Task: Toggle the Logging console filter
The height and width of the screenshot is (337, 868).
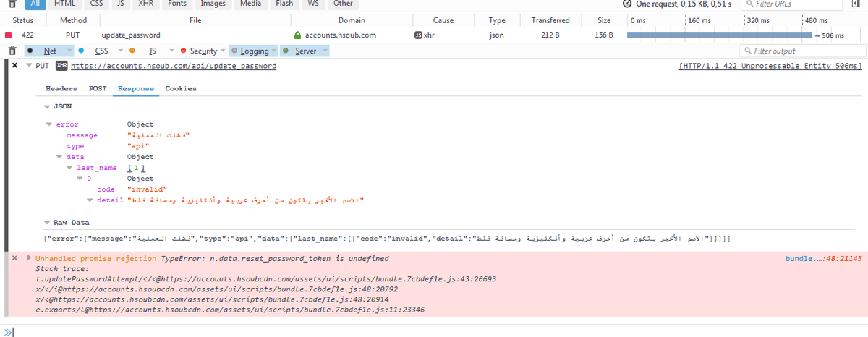Action: tap(254, 51)
